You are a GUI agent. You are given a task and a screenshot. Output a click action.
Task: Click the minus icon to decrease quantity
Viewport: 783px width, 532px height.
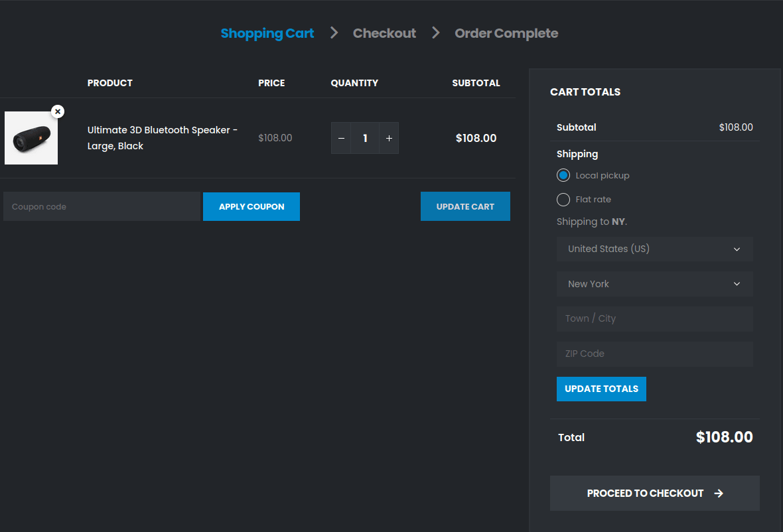(341, 138)
